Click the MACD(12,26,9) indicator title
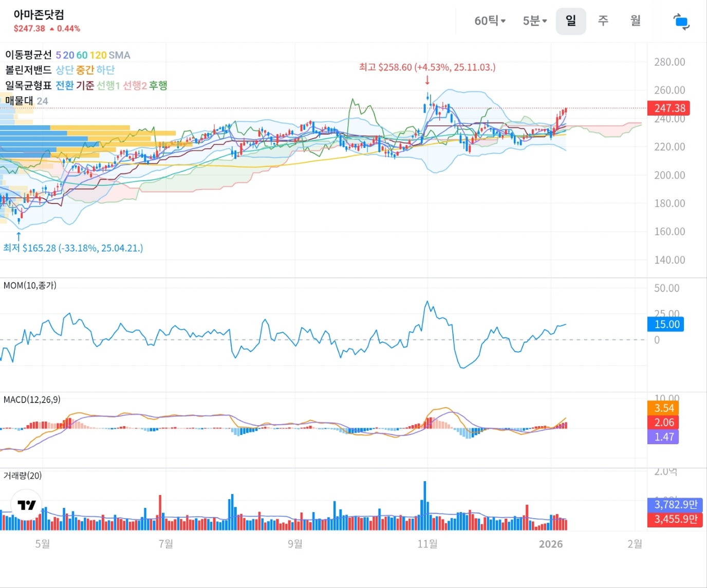707x588 pixels. click(32, 400)
